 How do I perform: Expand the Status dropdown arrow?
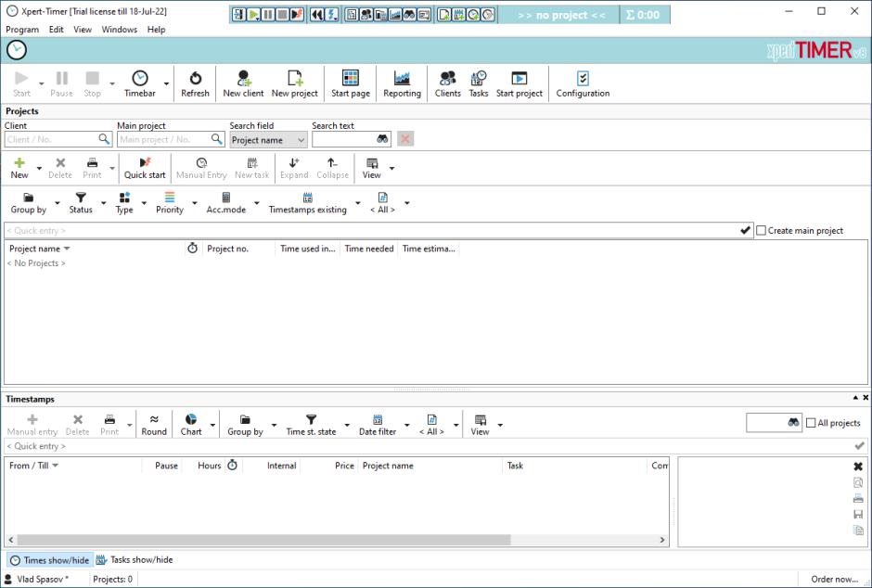104,203
